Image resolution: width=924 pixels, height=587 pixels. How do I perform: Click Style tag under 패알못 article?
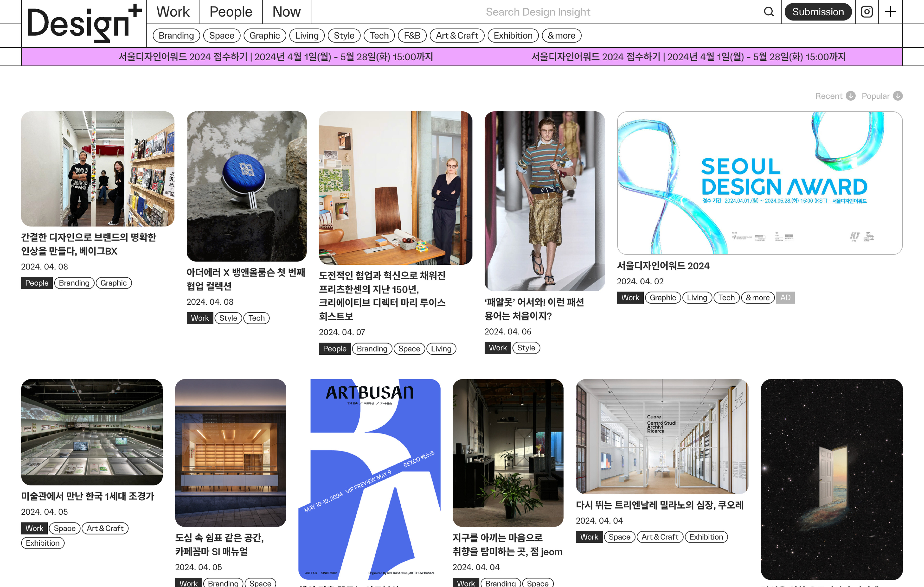pyautogui.click(x=526, y=348)
